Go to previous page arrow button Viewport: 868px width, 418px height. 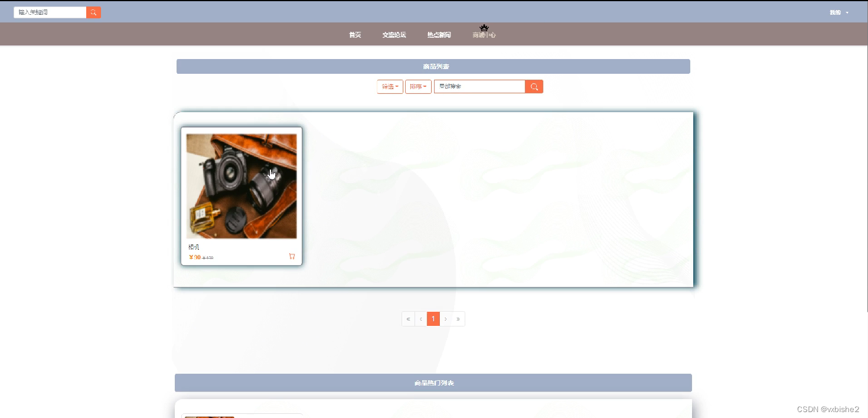420,319
